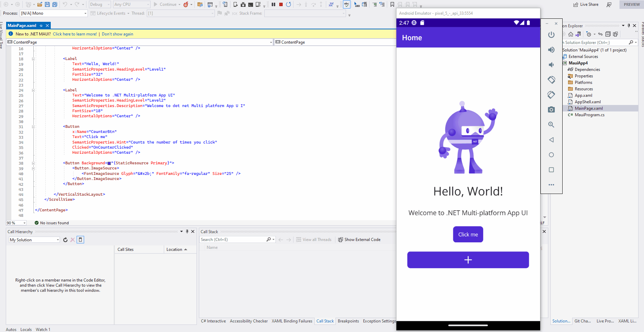Switch to the Breakpoints tab

coord(348,321)
